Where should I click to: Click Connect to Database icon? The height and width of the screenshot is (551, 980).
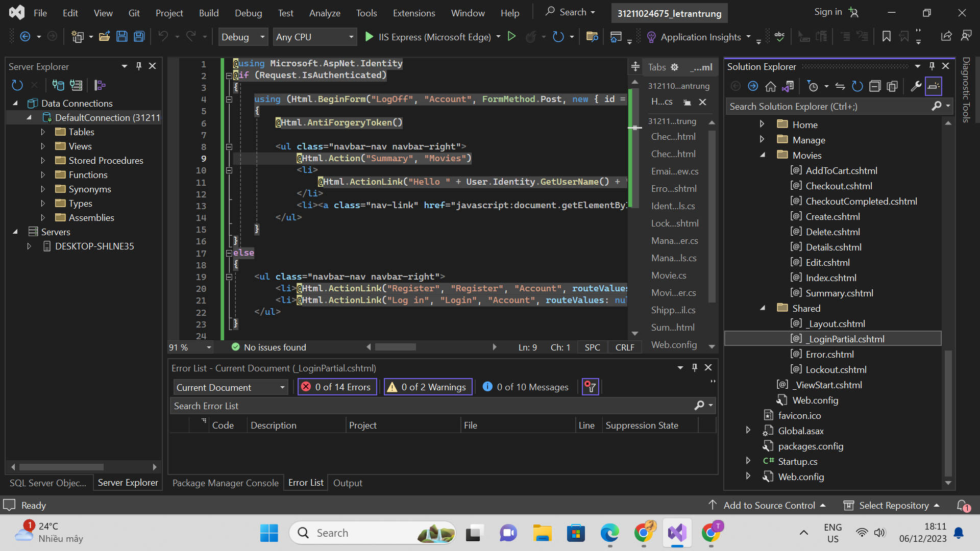[58, 85]
